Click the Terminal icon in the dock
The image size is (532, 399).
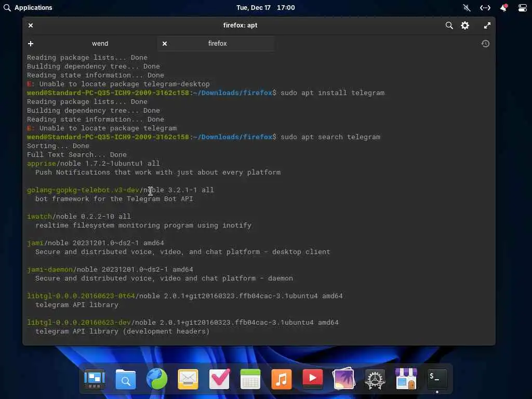pos(437,379)
